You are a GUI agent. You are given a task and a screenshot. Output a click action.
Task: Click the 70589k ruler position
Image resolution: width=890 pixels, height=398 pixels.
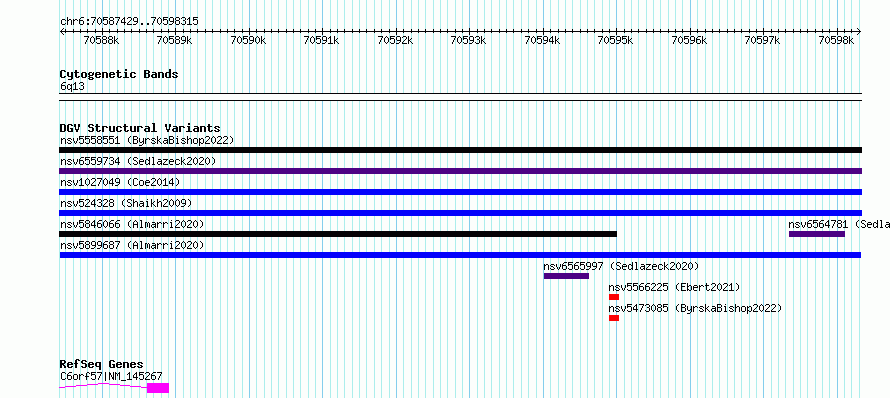[x=175, y=40]
